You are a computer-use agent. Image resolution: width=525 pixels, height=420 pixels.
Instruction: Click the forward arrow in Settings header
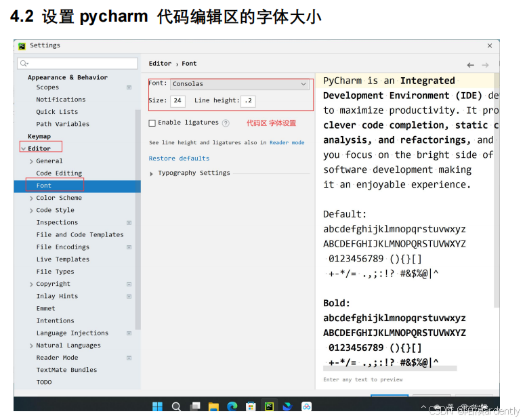pyautogui.click(x=485, y=65)
